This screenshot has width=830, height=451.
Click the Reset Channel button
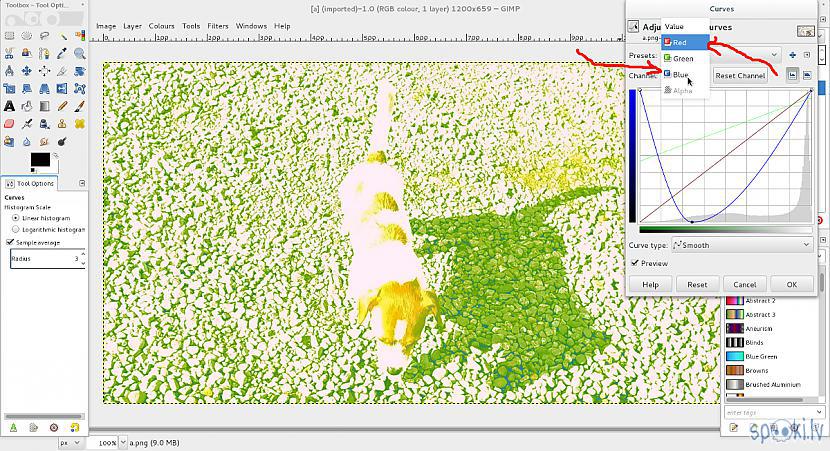(740, 76)
